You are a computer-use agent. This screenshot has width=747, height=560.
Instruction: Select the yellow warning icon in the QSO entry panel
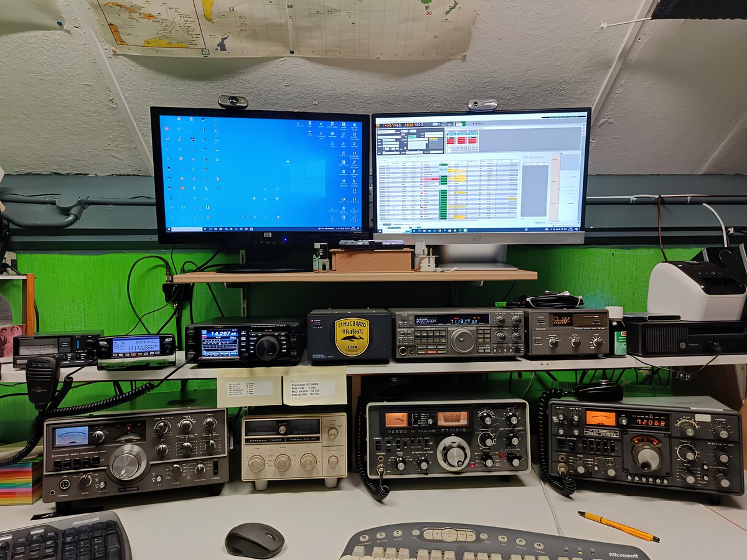tap(405, 147)
